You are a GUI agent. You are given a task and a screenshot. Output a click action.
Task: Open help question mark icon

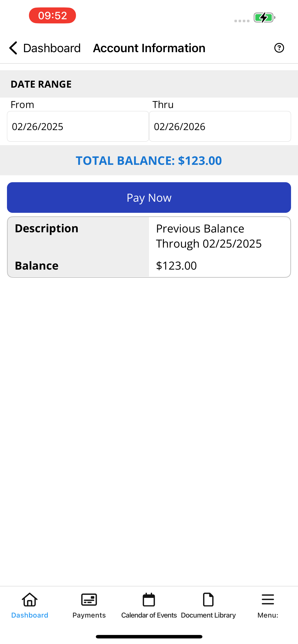point(279,48)
